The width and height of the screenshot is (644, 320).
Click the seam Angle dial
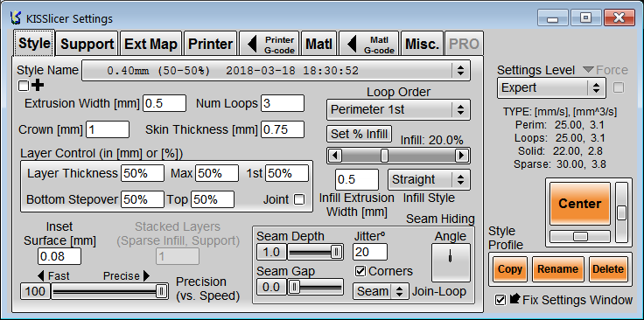point(451,262)
